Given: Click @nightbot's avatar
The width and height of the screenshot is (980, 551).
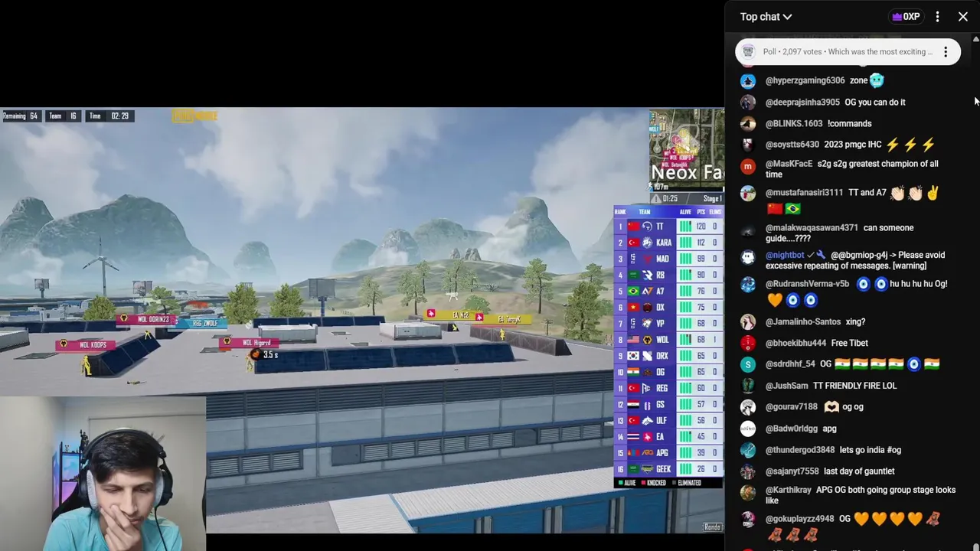Looking at the screenshot, I should click(748, 257).
